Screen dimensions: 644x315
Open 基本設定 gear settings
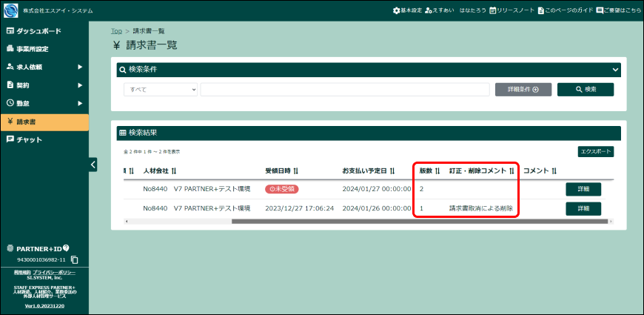[x=407, y=10]
